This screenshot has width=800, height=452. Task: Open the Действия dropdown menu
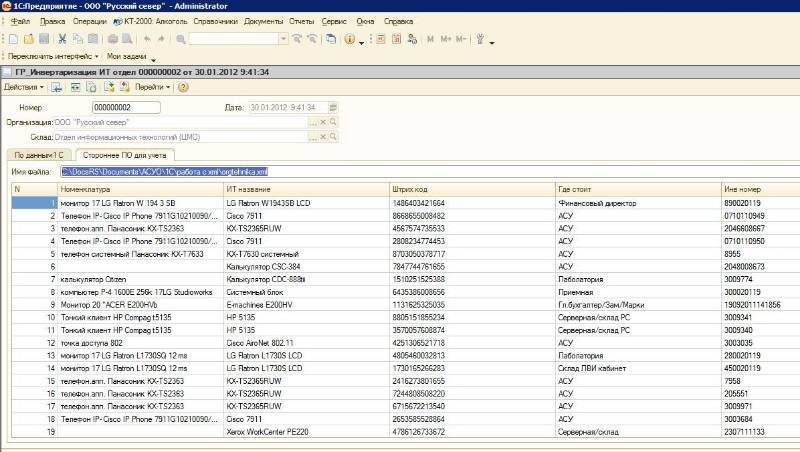click(23, 87)
